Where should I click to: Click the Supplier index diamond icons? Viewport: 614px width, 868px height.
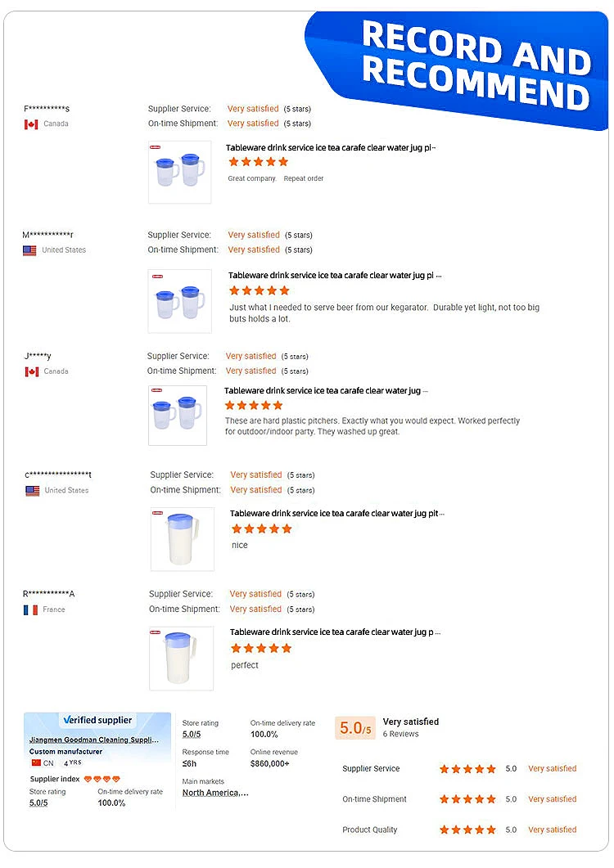tap(102, 779)
